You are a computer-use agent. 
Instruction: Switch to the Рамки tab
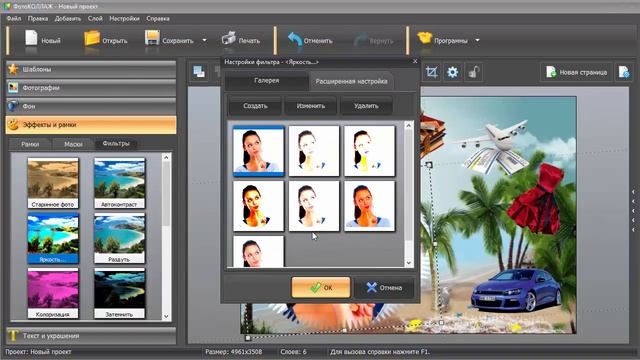click(30, 144)
